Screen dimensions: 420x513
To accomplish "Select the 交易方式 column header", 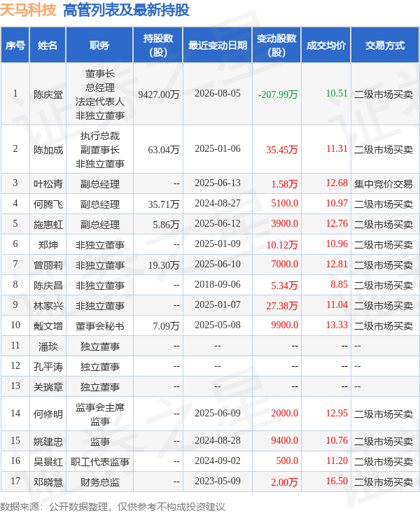I will [x=385, y=45].
